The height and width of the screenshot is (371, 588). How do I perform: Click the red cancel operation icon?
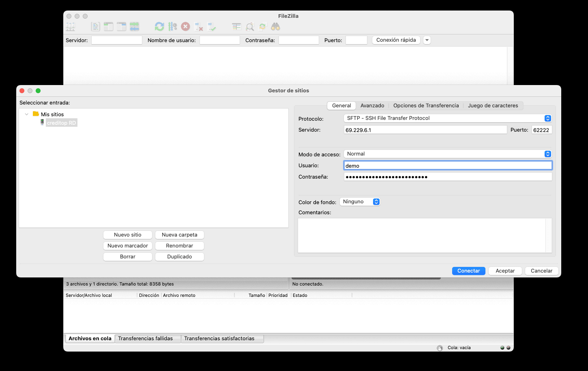coord(185,27)
